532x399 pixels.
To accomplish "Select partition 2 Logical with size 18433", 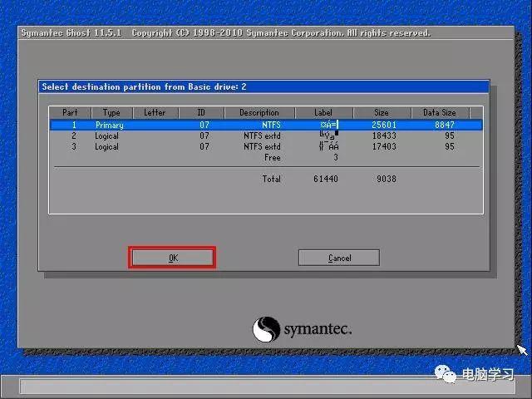I will pos(264,135).
